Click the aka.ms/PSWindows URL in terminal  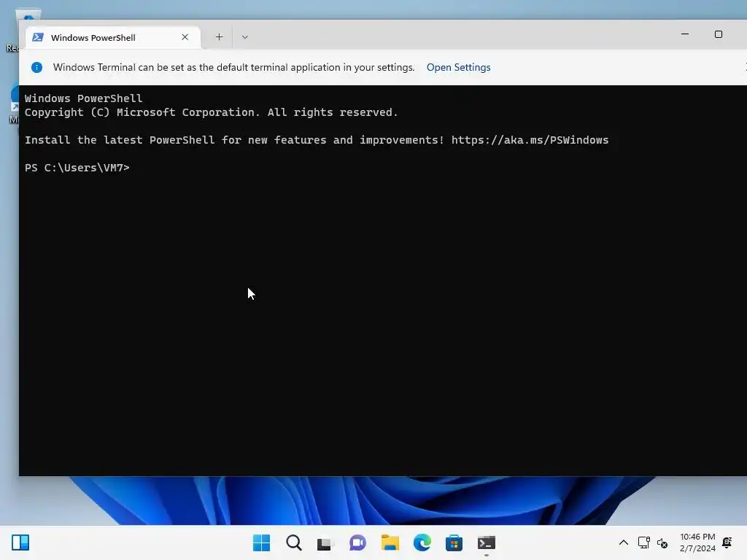[530, 140]
